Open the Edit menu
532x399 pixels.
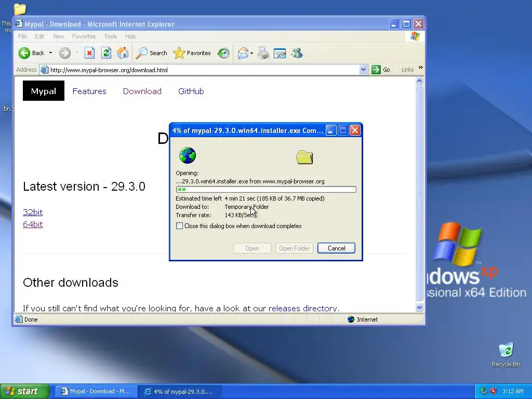[x=39, y=36]
